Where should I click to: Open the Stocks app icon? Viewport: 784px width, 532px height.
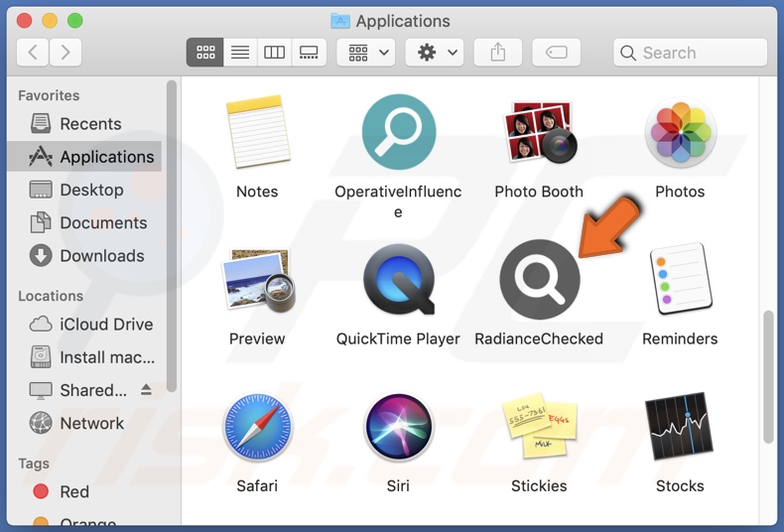click(x=680, y=426)
